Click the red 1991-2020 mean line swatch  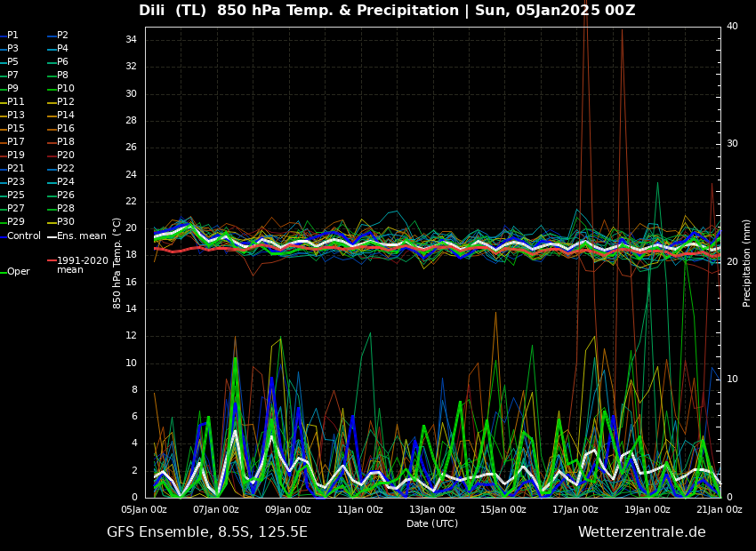pos(52,261)
